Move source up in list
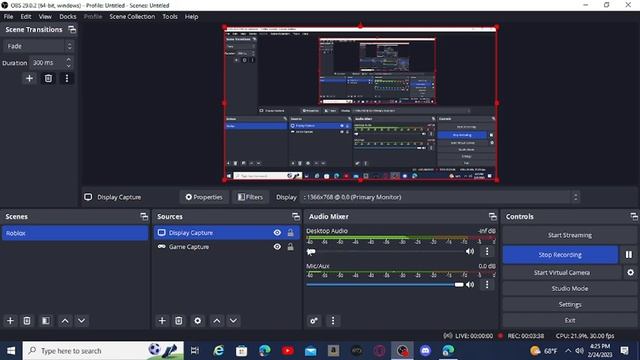Screen dimensions: 640x360 pyautogui.click(x=217, y=321)
